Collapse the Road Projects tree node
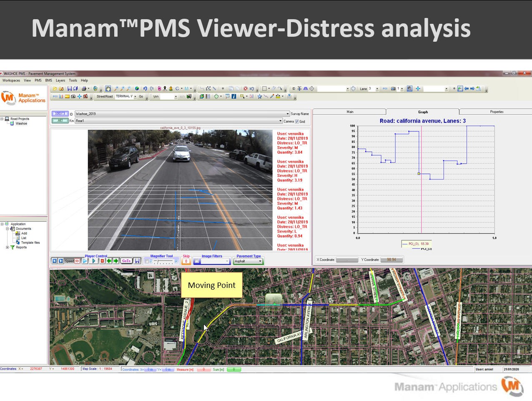Screen dimensions: 532x401 pos(2,119)
